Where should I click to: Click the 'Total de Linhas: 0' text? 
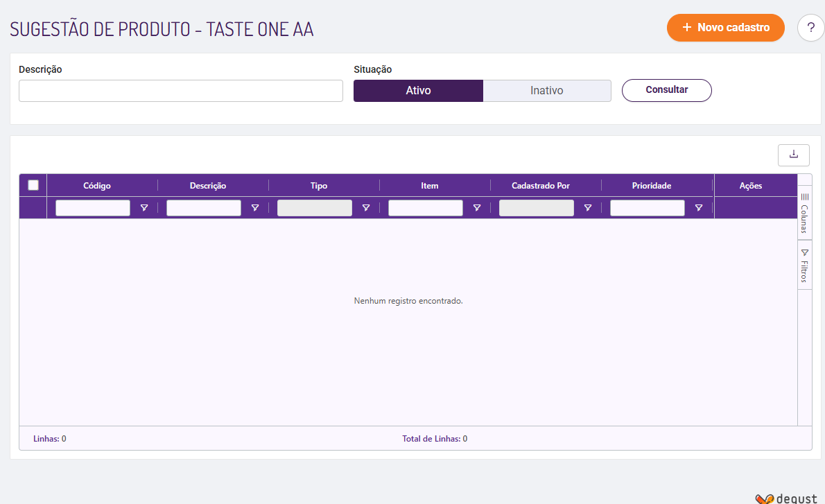tap(435, 439)
